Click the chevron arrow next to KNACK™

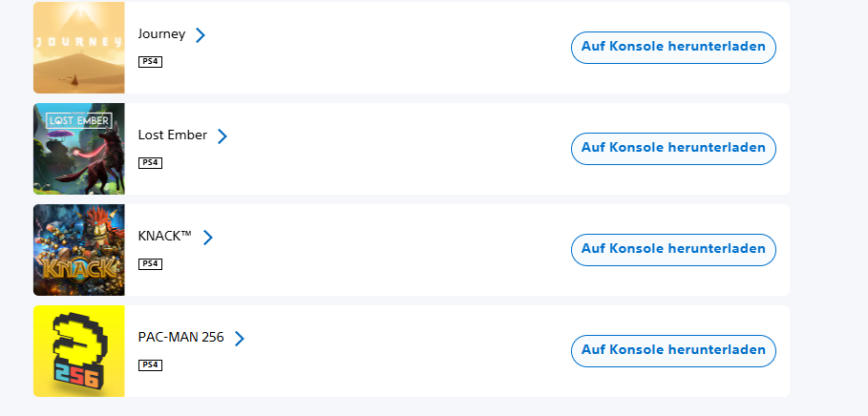pyautogui.click(x=207, y=238)
